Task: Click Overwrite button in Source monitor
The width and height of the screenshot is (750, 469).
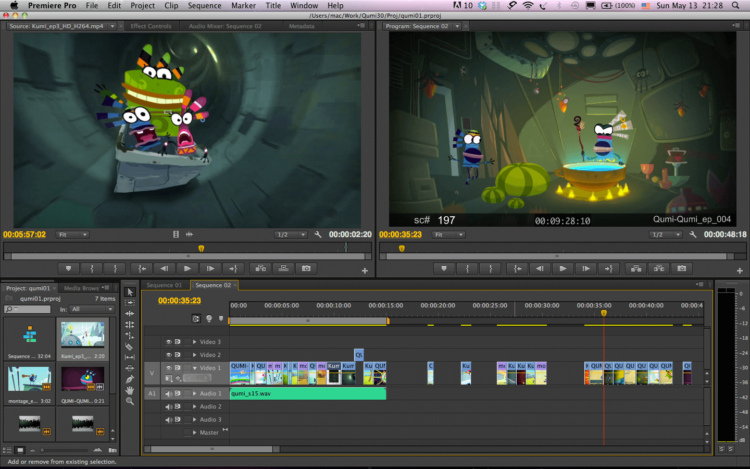Action: [283, 269]
